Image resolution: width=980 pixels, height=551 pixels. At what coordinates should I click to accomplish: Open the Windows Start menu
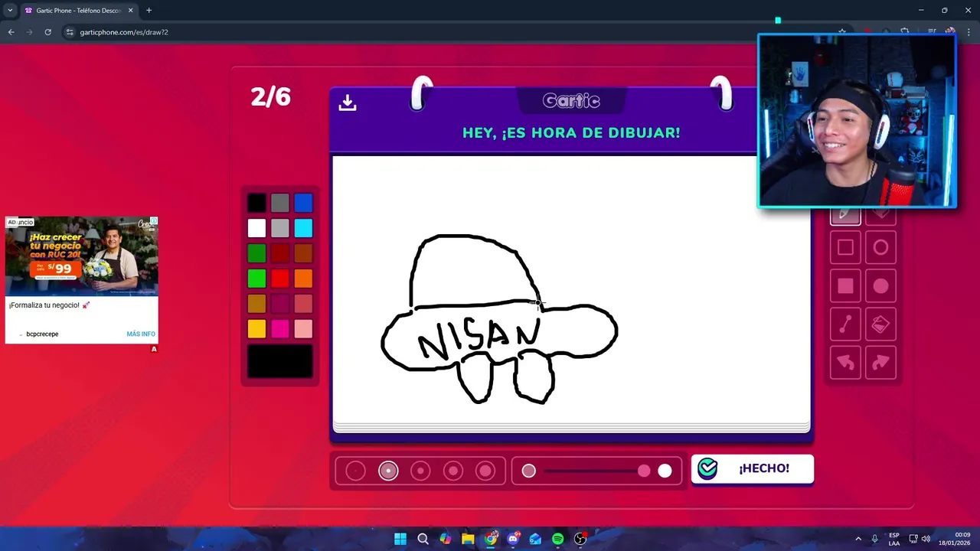point(400,539)
